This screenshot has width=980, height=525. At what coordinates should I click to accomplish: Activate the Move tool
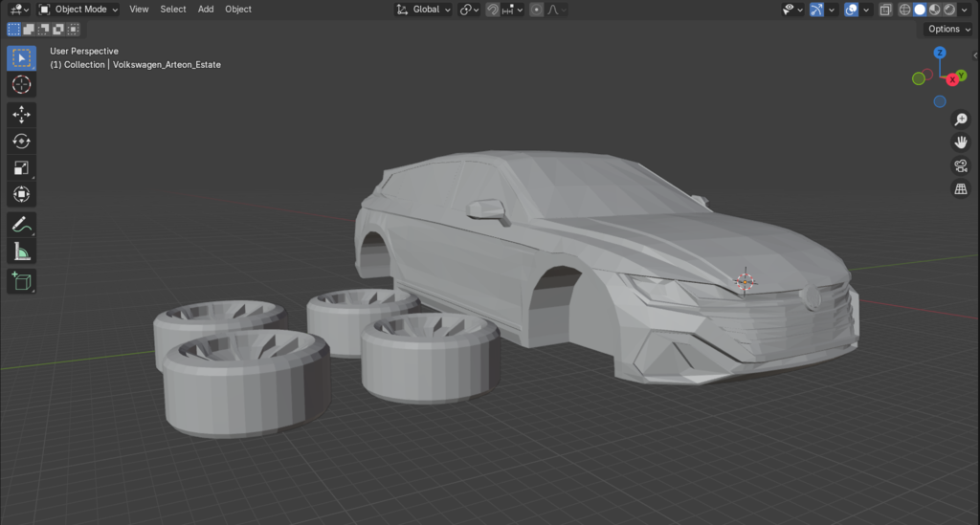pos(21,115)
